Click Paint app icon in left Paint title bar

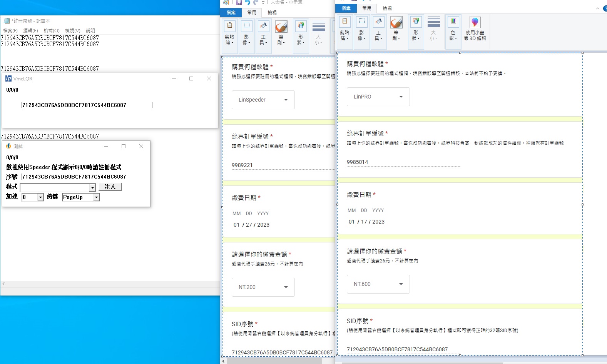coord(226,2)
